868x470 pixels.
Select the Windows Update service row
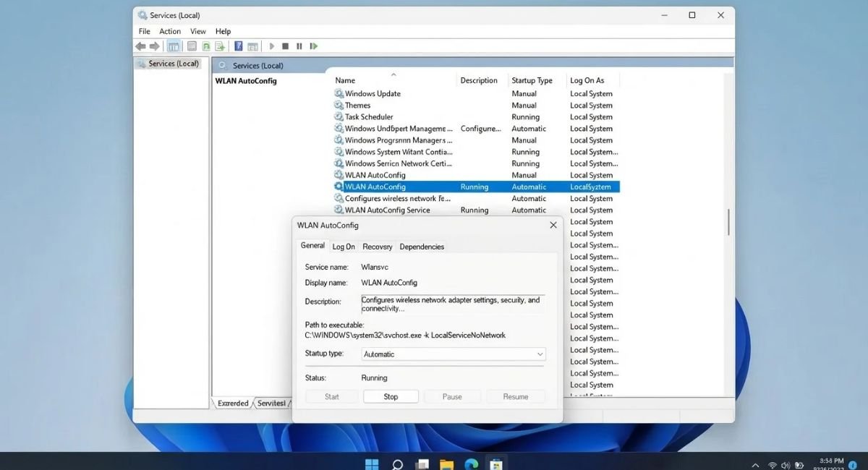476,93
